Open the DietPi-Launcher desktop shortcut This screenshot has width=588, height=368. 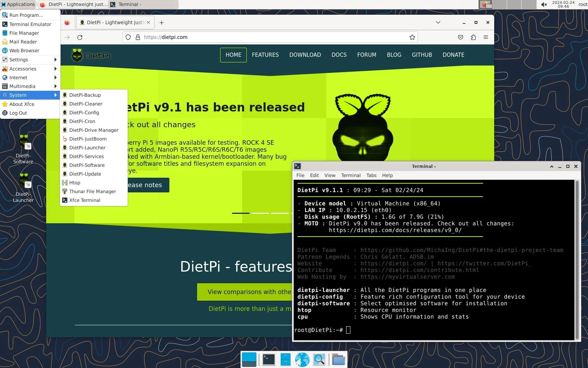click(x=23, y=188)
